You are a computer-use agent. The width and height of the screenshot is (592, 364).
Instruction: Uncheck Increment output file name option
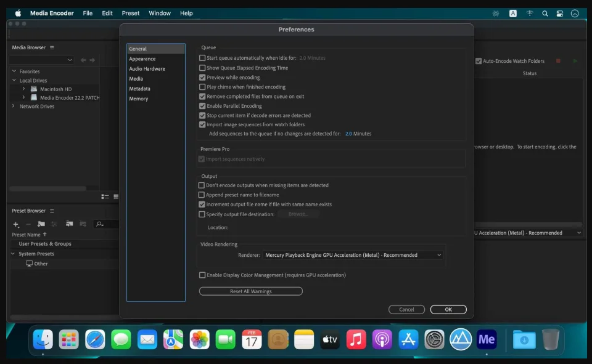pos(202,204)
